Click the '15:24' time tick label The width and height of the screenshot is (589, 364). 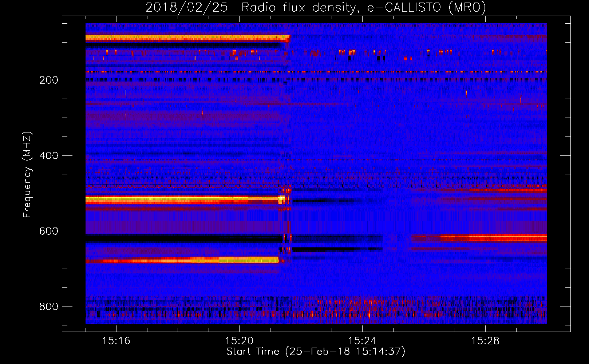click(362, 341)
